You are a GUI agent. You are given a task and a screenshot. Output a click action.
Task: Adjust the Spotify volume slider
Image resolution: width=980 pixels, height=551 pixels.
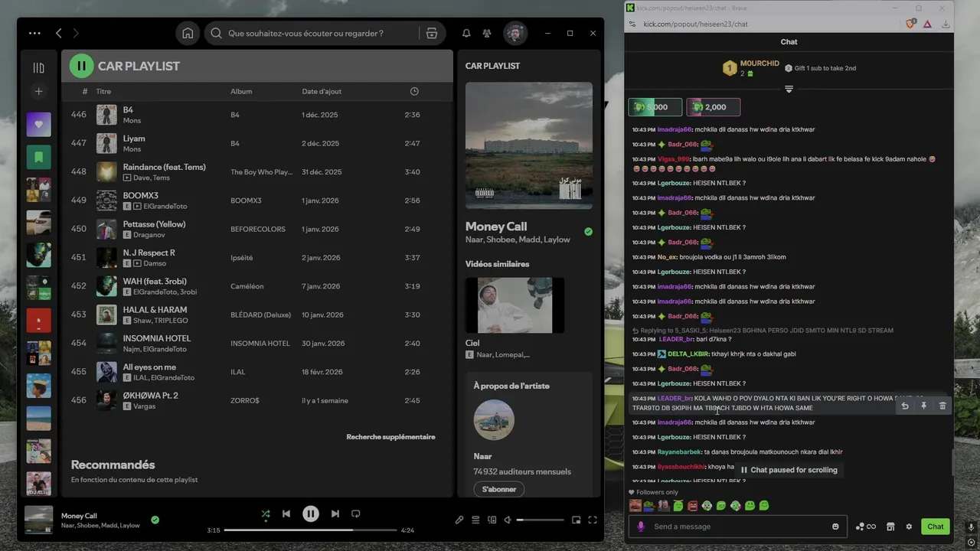(x=540, y=520)
